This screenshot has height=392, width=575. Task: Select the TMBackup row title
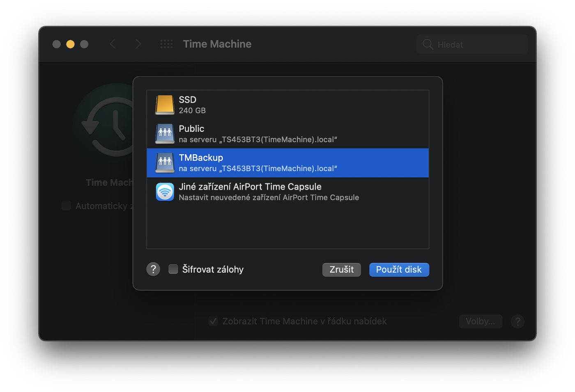[x=201, y=158]
